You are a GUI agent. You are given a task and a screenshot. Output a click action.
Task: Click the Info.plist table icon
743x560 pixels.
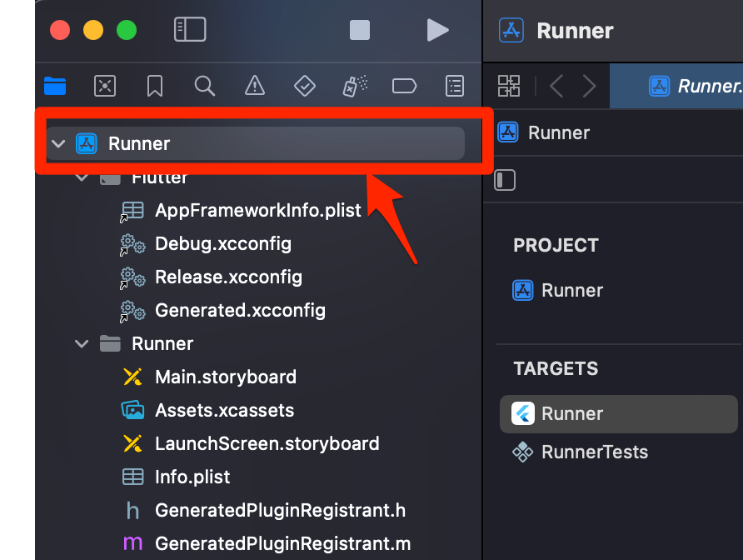132,477
